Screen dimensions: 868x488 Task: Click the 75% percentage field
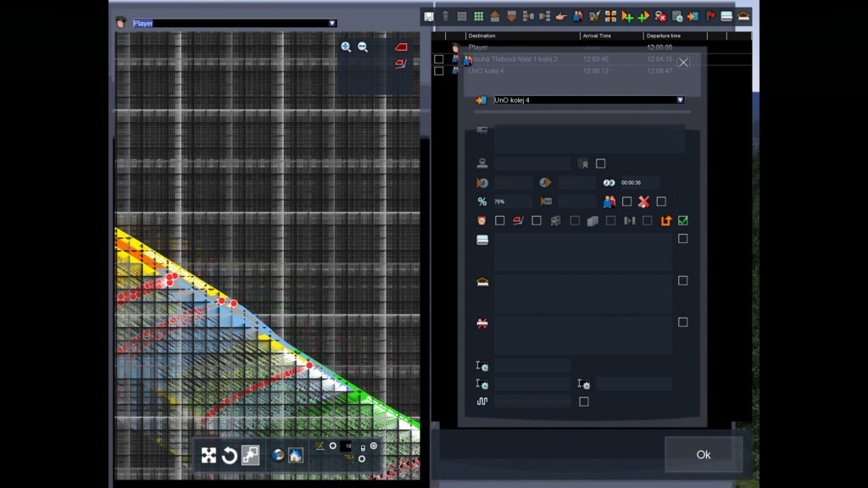click(x=513, y=202)
